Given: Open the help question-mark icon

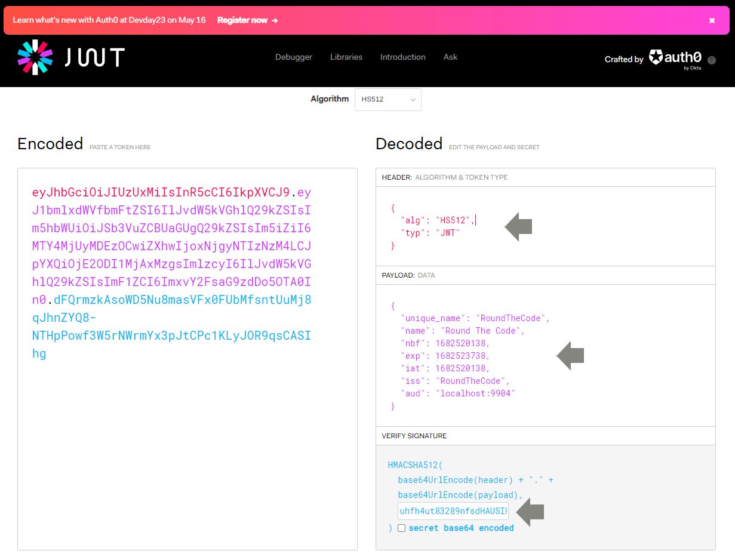Looking at the screenshot, I should 711,60.
